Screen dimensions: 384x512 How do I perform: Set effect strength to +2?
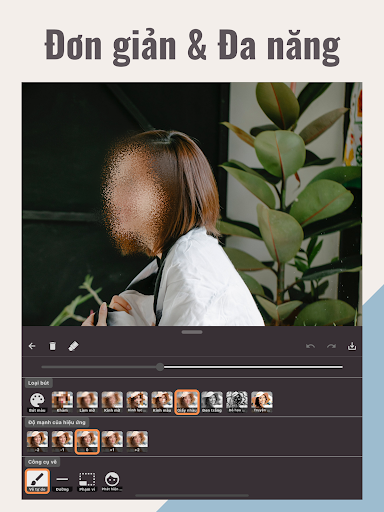tap(137, 441)
